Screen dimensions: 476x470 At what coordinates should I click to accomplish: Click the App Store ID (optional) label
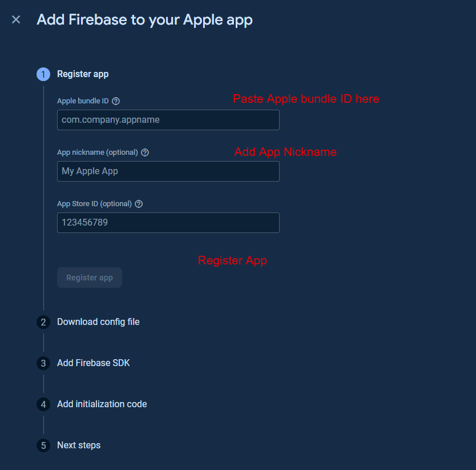coord(94,204)
